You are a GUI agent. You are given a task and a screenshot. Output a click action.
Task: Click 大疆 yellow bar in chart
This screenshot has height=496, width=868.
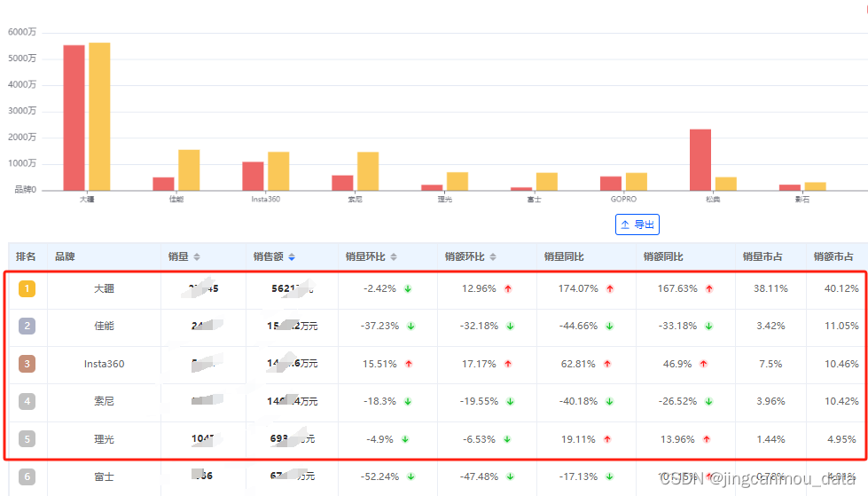click(99, 116)
